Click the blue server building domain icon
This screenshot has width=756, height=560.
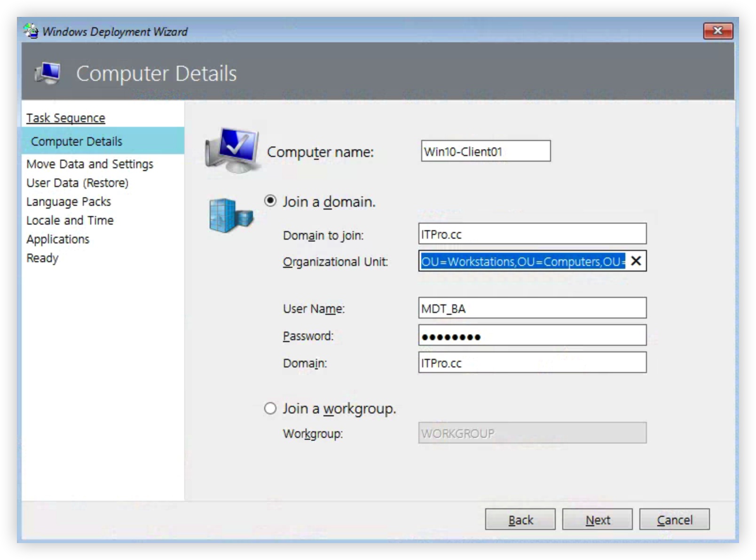(230, 215)
